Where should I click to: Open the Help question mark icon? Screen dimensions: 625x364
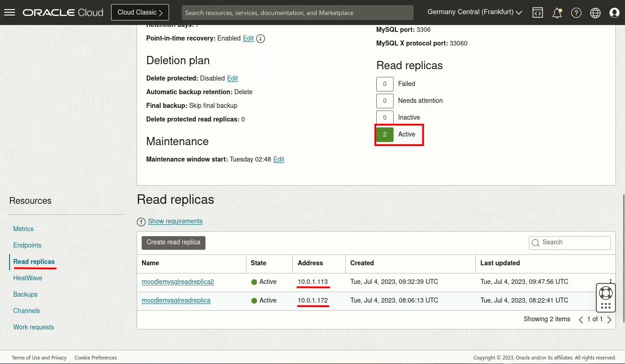pyautogui.click(x=576, y=13)
